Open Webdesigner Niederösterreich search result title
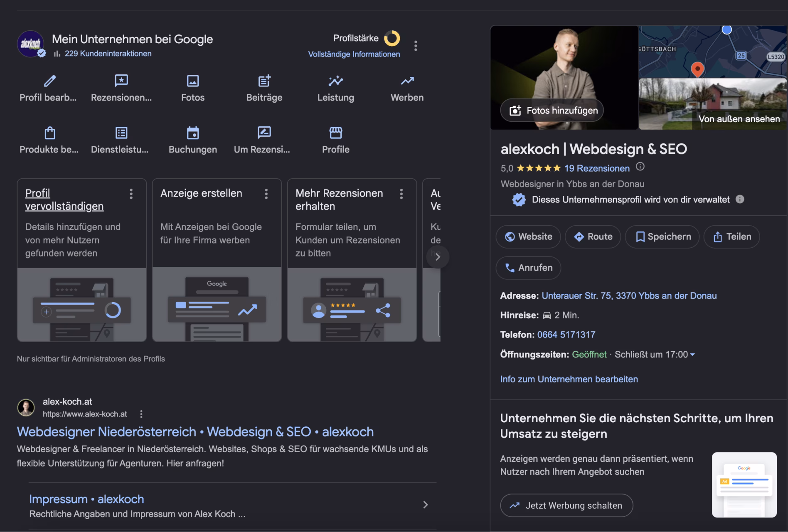Screen dimensions: 788x532 click(x=195, y=432)
